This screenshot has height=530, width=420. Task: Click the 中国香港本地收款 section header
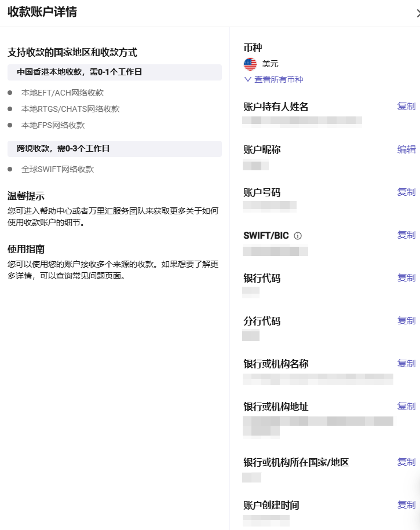click(x=79, y=72)
